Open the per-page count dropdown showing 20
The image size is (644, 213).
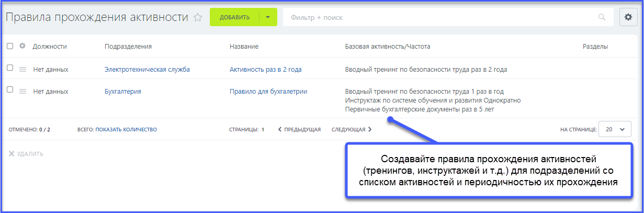click(615, 129)
